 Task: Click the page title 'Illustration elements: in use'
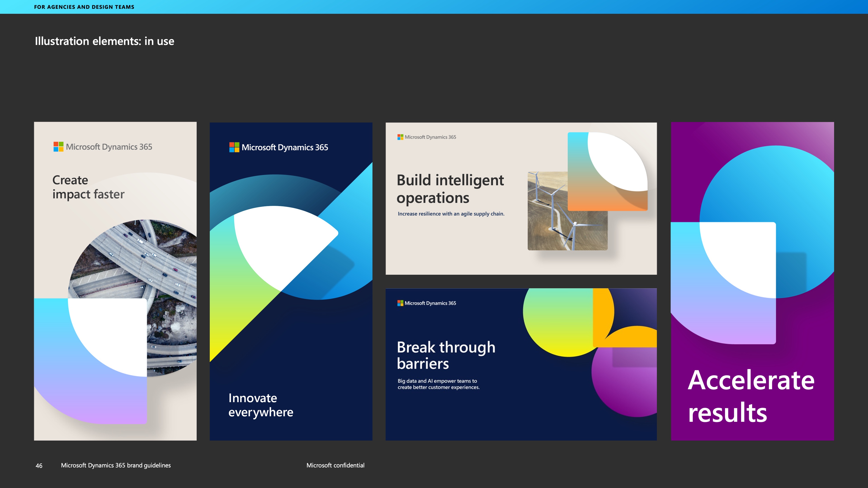[104, 41]
